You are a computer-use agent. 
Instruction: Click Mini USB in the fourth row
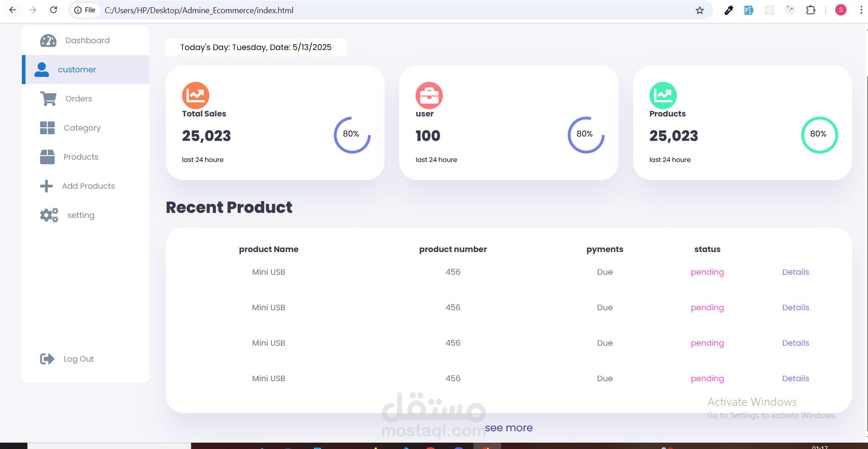click(269, 378)
